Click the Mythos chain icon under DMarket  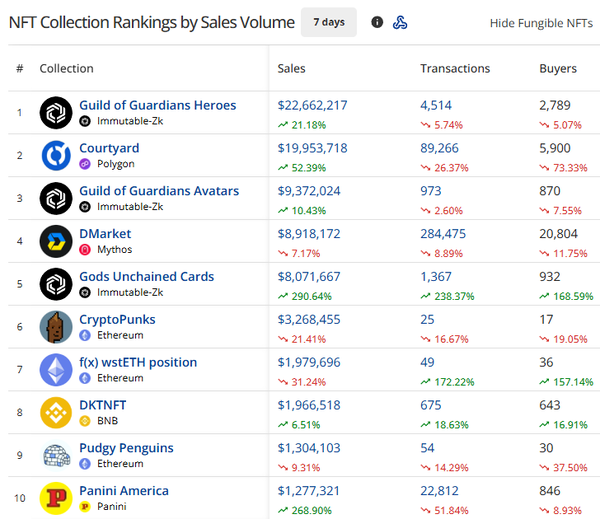pos(85,250)
